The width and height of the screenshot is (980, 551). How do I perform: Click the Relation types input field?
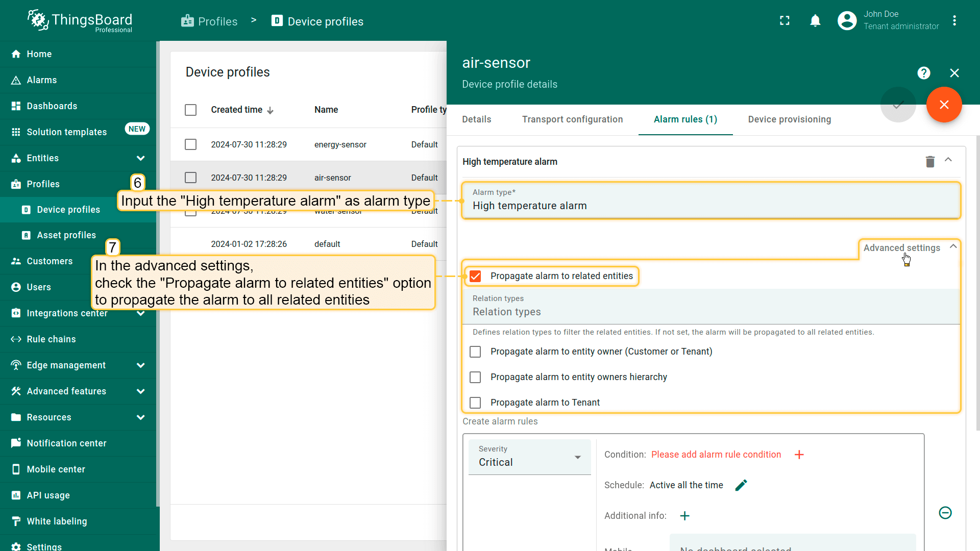point(710,312)
